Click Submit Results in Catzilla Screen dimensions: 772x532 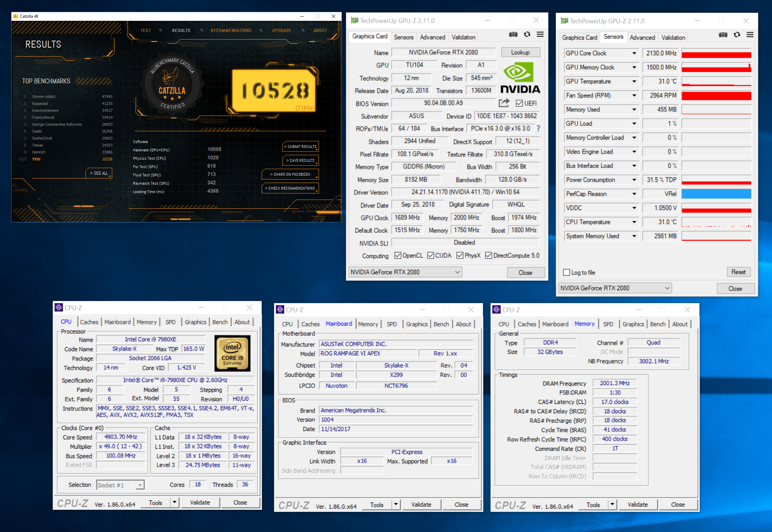pyautogui.click(x=301, y=147)
